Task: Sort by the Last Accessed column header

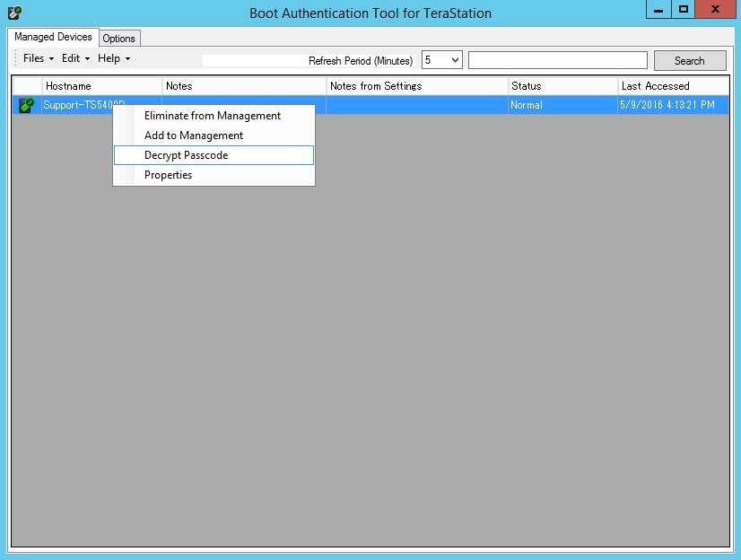Action: point(674,86)
